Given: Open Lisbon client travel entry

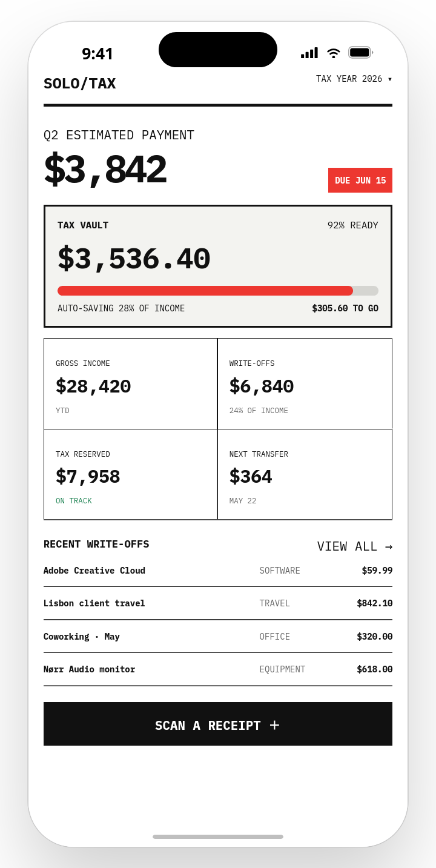Looking at the screenshot, I should click(x=218, y=603).
